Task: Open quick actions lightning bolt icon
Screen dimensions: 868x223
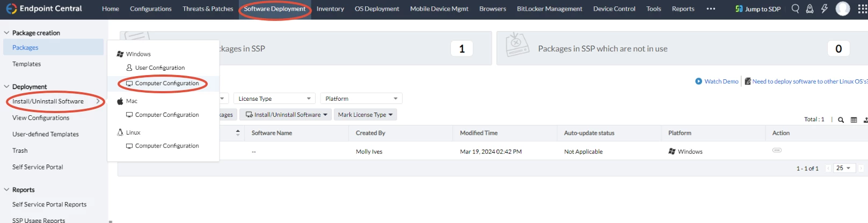Action: tap(824, 9)
